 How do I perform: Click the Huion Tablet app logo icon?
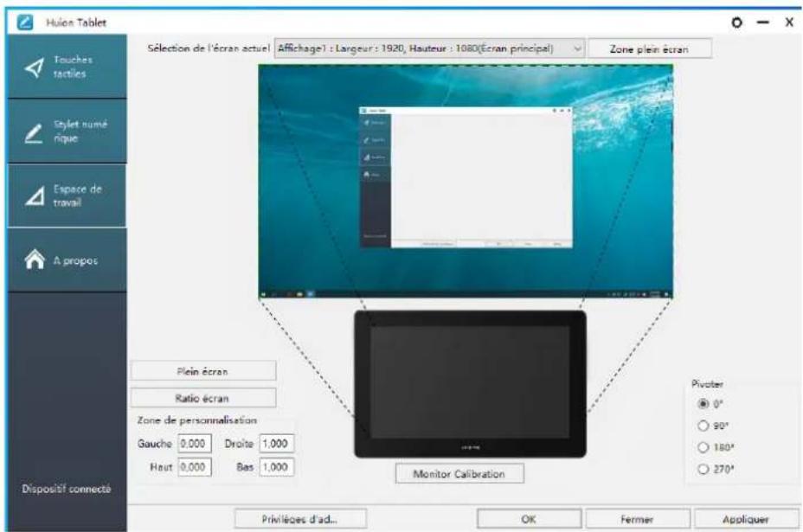click(24, 22)
